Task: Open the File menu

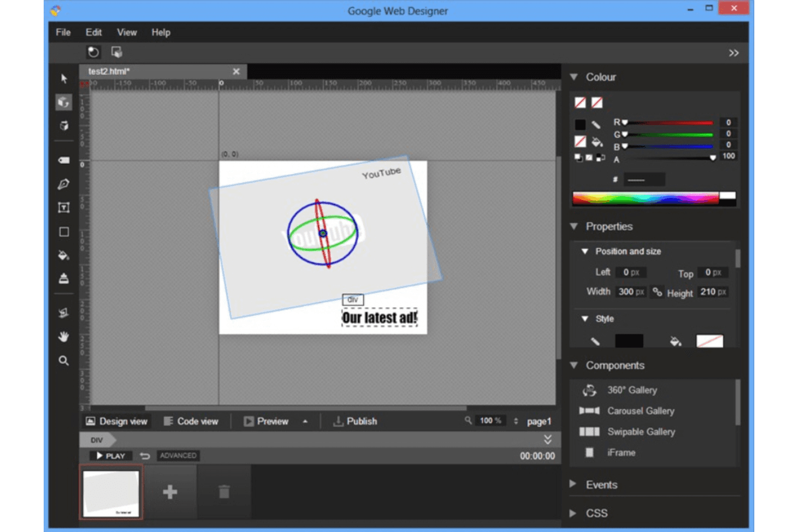Action: 63,32
